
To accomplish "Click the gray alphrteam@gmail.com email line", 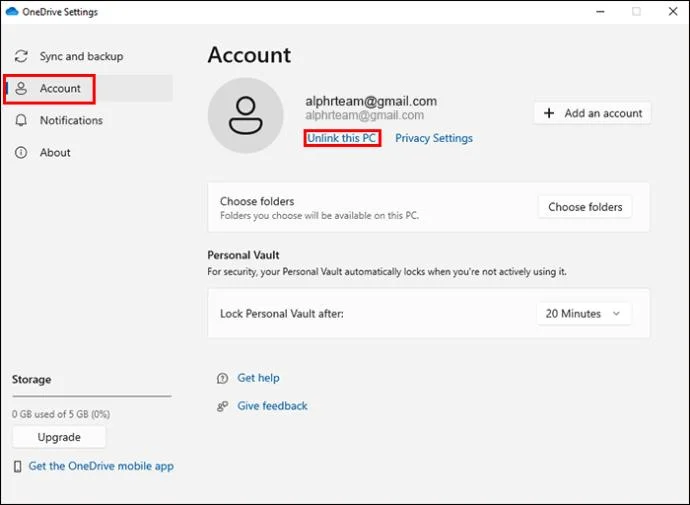I will (x=364, y=115).
